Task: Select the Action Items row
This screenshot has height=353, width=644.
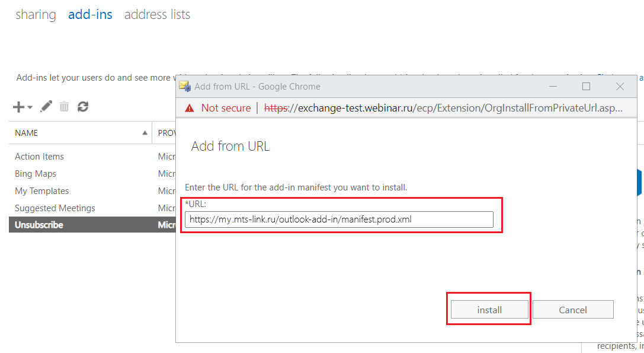Action: click(x=92, y=157)
